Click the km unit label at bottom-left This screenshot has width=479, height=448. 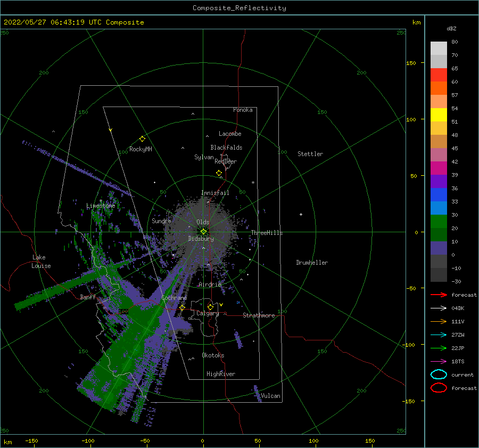pos(8,442)
